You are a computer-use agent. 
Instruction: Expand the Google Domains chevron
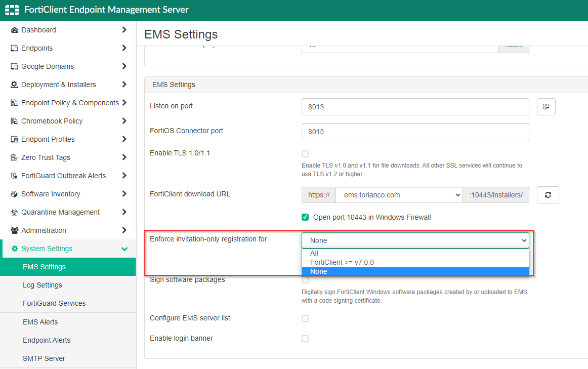[124, 66]
